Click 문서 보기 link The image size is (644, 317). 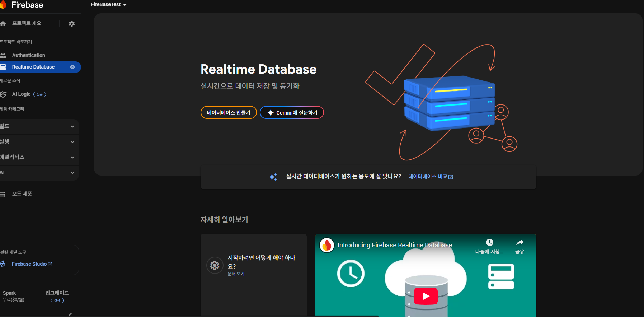[x=236, y=274]
